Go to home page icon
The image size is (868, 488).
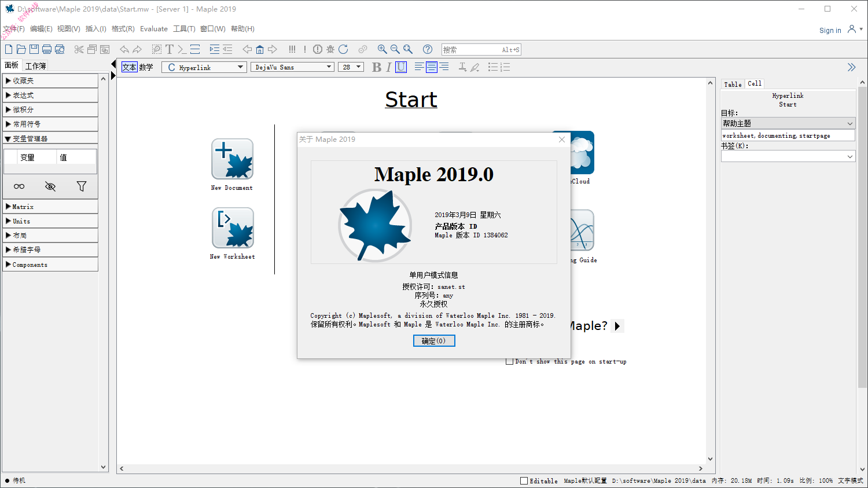click(x=260, y=49)
